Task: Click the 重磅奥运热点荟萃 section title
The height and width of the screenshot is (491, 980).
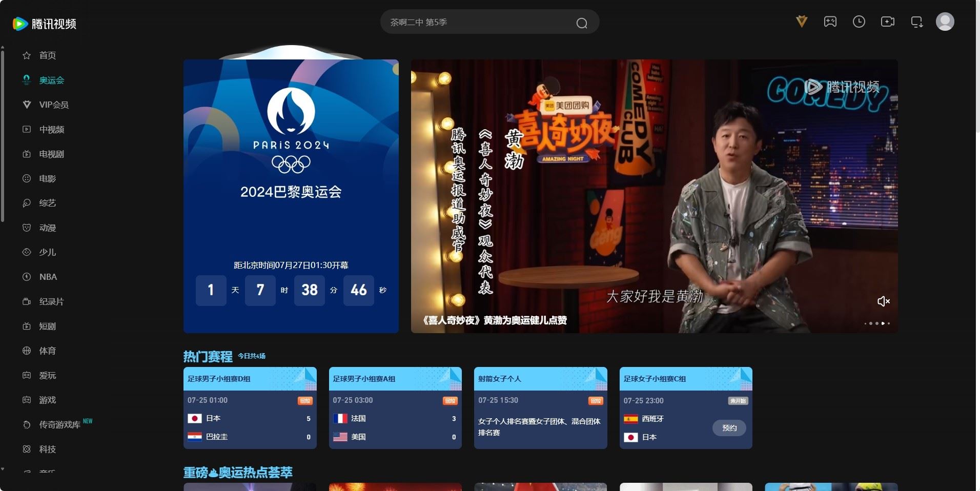Action: point(238,472)
